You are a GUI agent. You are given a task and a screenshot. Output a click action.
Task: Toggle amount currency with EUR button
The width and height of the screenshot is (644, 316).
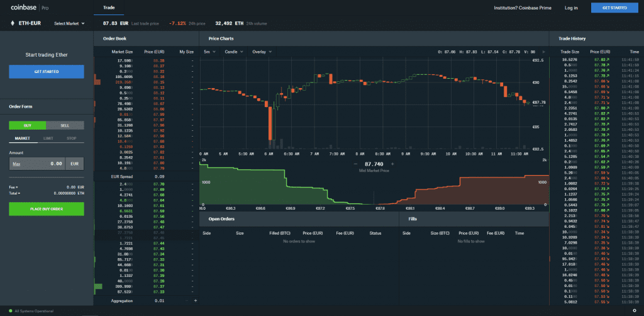(x=74, y=163)
